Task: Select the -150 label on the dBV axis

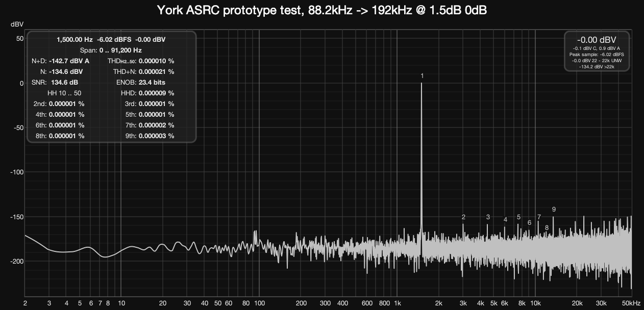Action: tap(17, 217)
